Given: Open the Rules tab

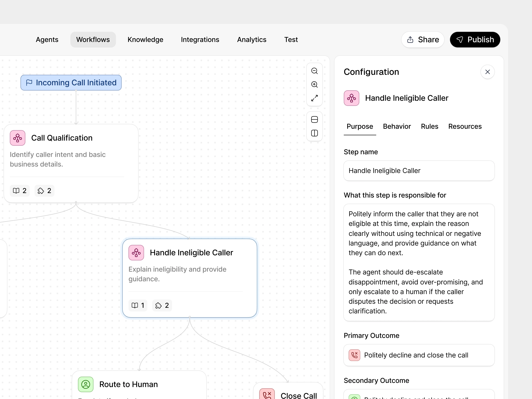Looking at the screenshot, I should (429, 127).
